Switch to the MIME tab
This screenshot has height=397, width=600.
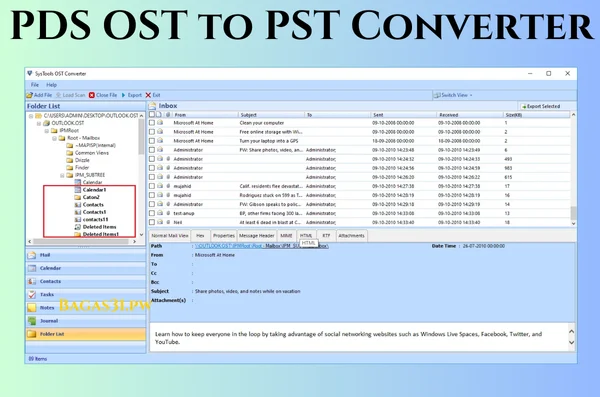[286, 235]
